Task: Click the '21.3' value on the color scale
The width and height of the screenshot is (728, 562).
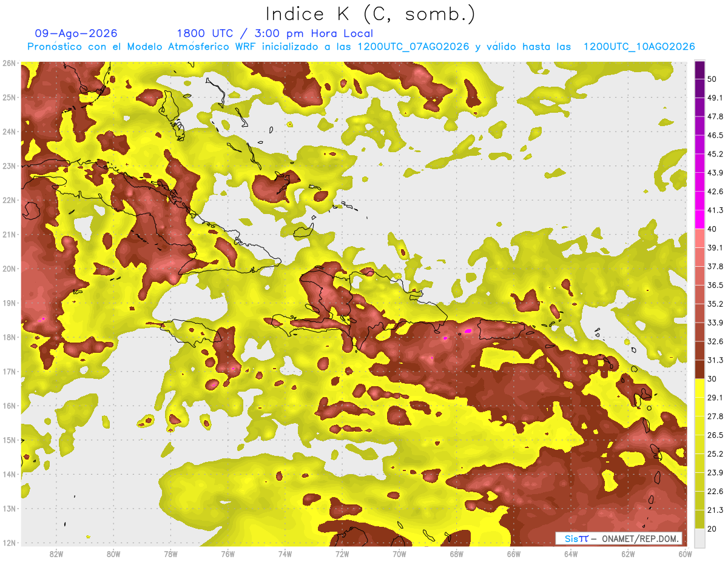Action: (715, 510)
